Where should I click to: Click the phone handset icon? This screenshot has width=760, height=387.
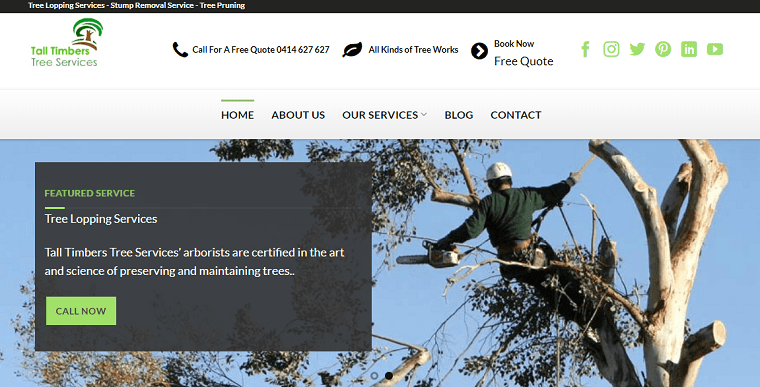click(x=180, y=49)
